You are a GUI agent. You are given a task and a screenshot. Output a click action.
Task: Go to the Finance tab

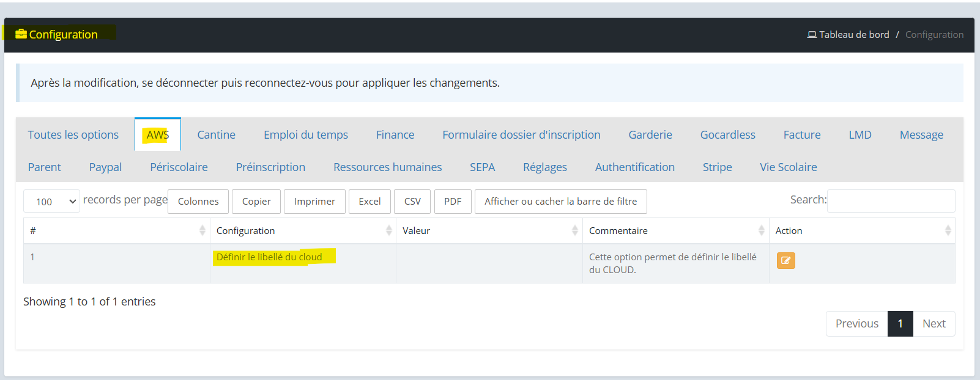(395, 134)
